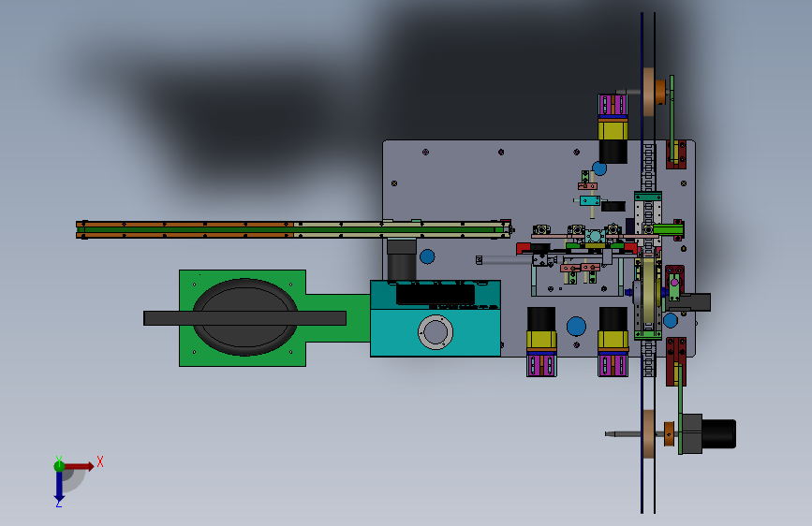The image size is (812, 526).
Task: Select the white ring on the teal box
Action: (x=435, y=332)
